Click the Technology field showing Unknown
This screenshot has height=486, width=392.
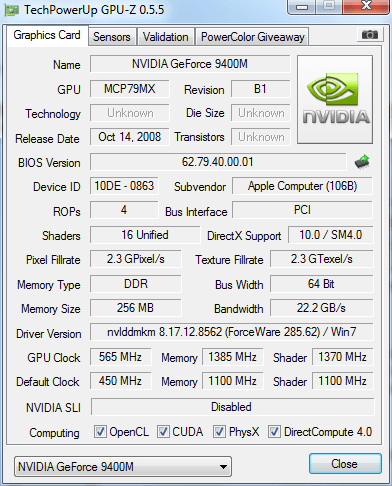tap(130, 113)
